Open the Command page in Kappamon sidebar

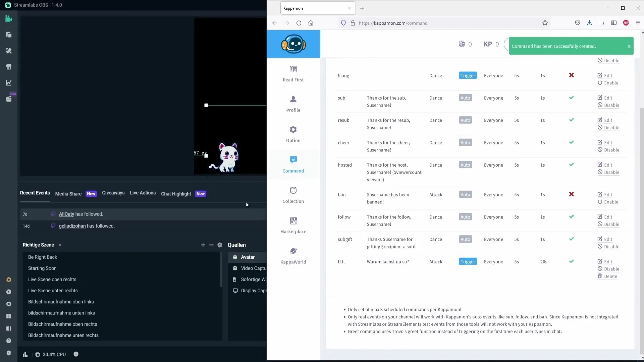point(293,165)
